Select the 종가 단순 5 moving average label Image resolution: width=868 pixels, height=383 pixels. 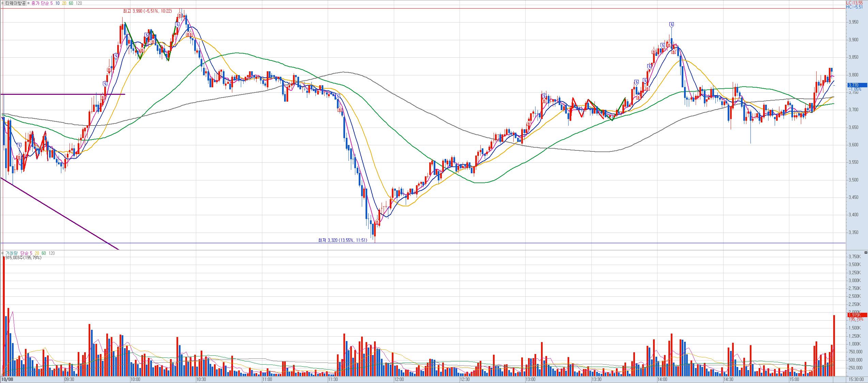[x=42, y=3]
